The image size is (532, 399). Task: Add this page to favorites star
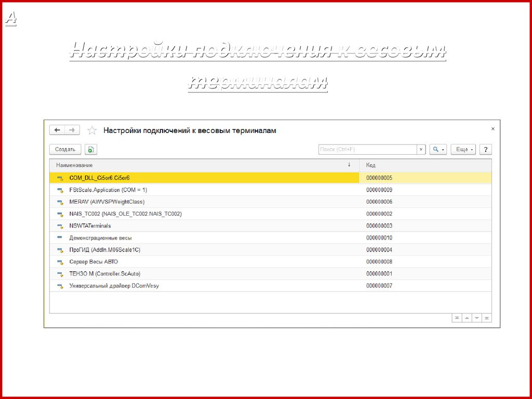92,130
